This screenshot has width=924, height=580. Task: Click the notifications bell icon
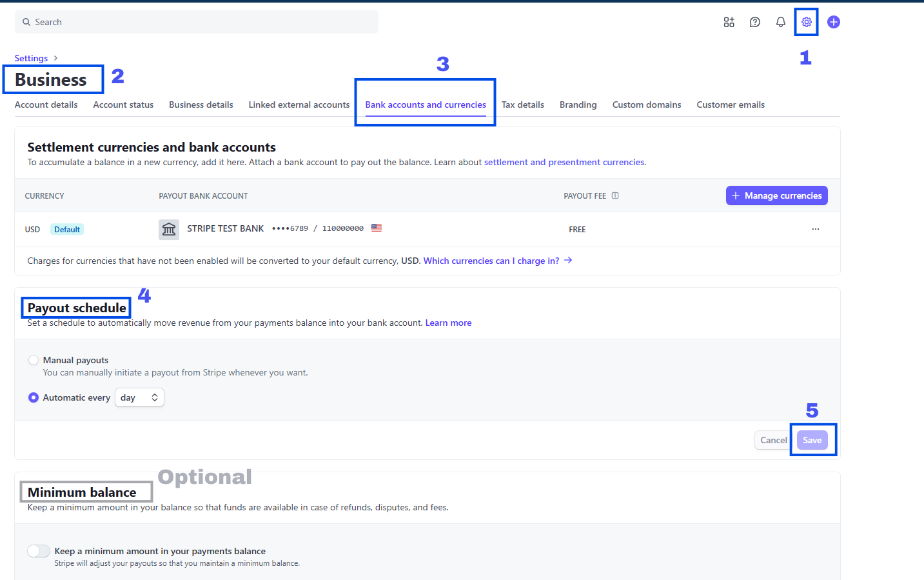780,22
